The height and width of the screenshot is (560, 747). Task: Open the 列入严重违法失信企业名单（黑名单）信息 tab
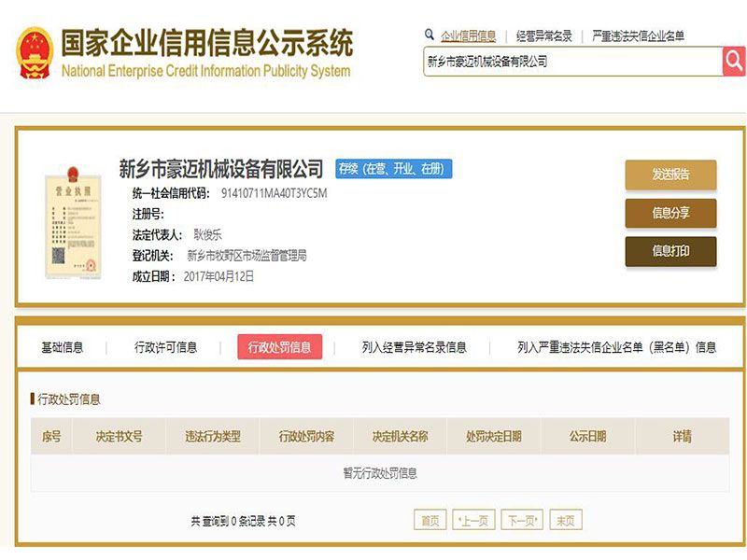pos(617,347)
